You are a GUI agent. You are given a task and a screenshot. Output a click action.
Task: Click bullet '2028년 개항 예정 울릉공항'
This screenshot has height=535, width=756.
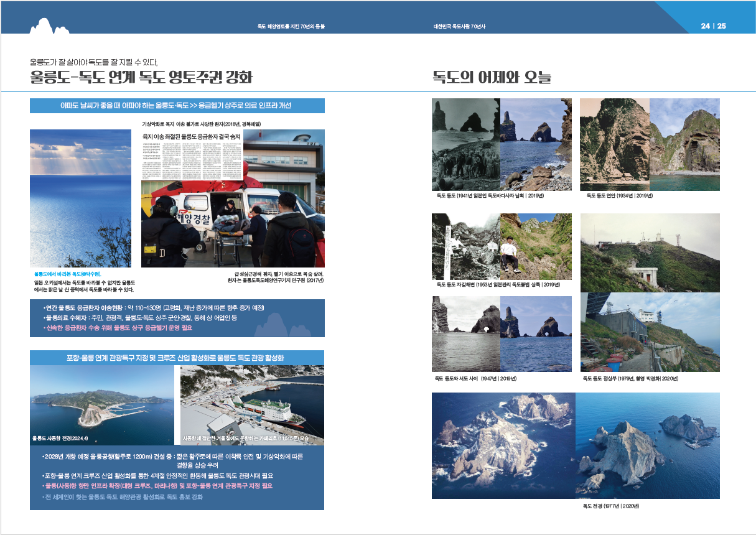(172, 457)
